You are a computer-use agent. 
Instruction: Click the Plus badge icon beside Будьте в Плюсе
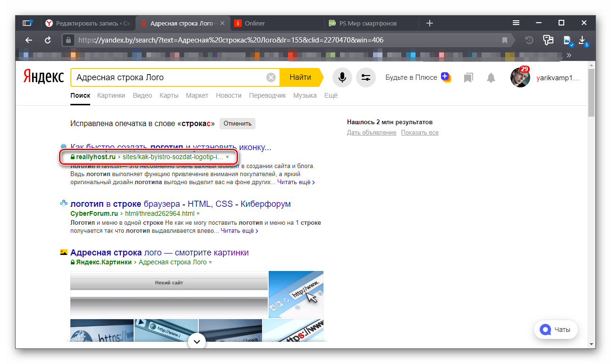tap(446, 77)
